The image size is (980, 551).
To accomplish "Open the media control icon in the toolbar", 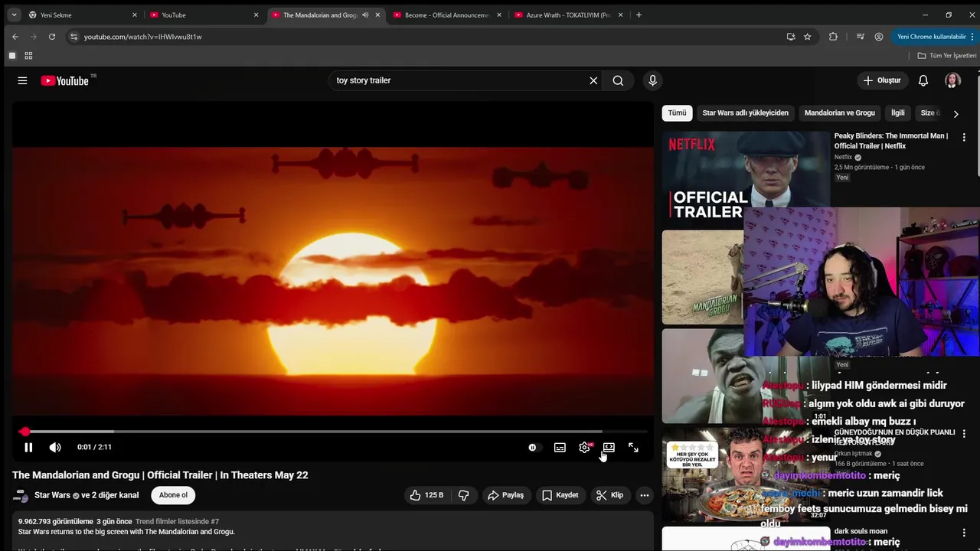I will (861, 37).
